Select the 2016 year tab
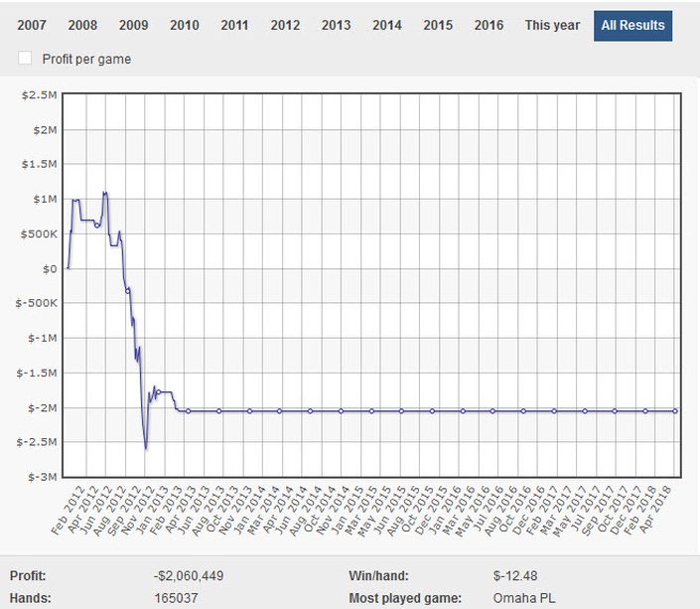Screen dimensions: 700x609 (489, 25)
